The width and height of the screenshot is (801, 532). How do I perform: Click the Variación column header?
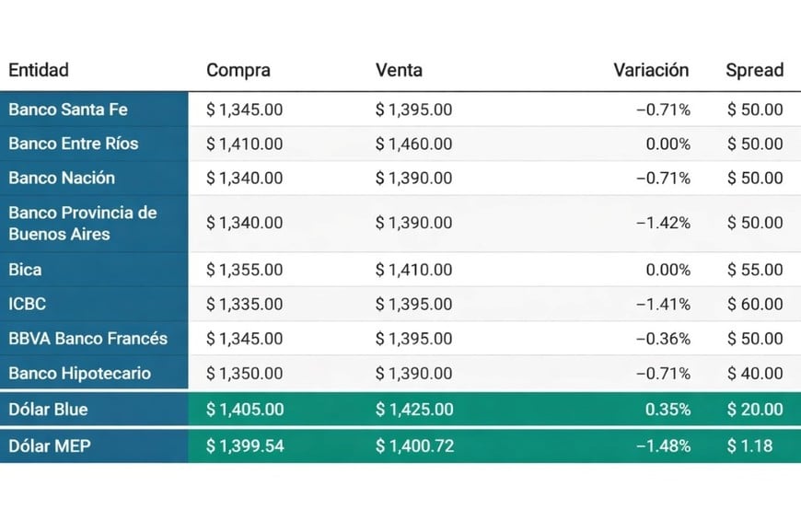point(651,70)
